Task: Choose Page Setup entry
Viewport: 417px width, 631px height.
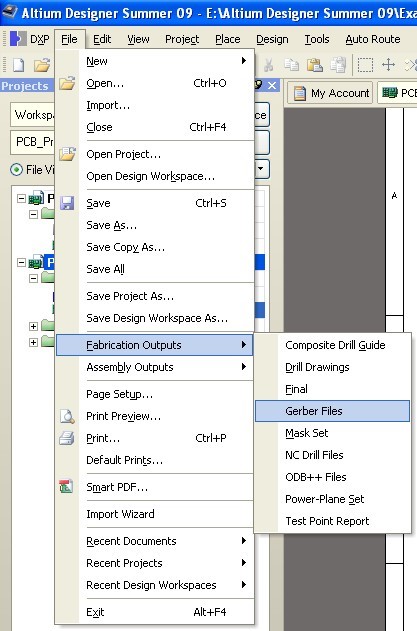Action: coord(155,394)
